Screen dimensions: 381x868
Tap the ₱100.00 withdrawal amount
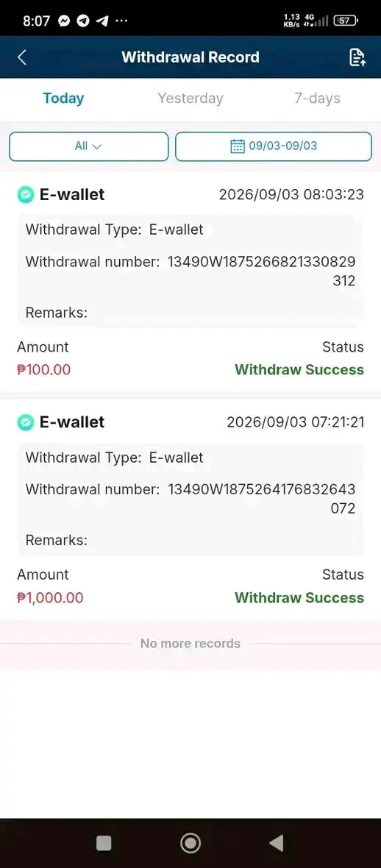pos(43,370)
